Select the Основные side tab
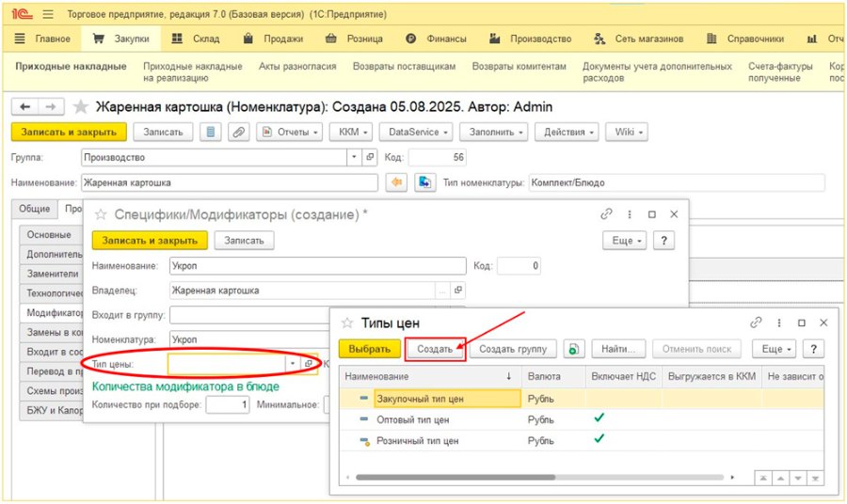The image size is (847, 504). [50, 235]
